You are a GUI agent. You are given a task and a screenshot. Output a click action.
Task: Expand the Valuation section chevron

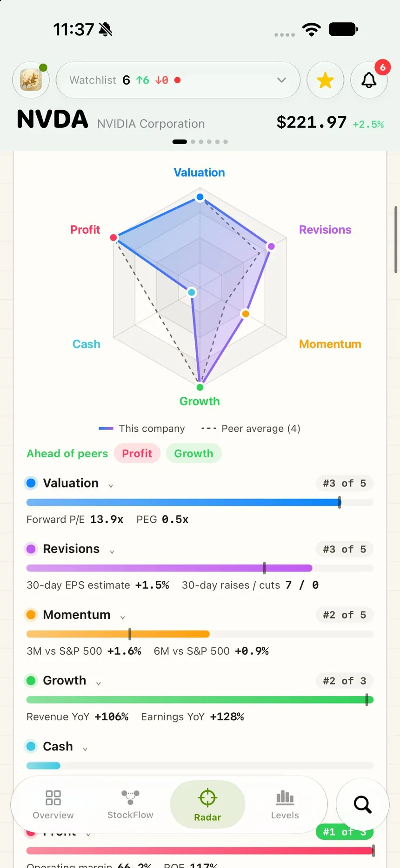(111, 486)
